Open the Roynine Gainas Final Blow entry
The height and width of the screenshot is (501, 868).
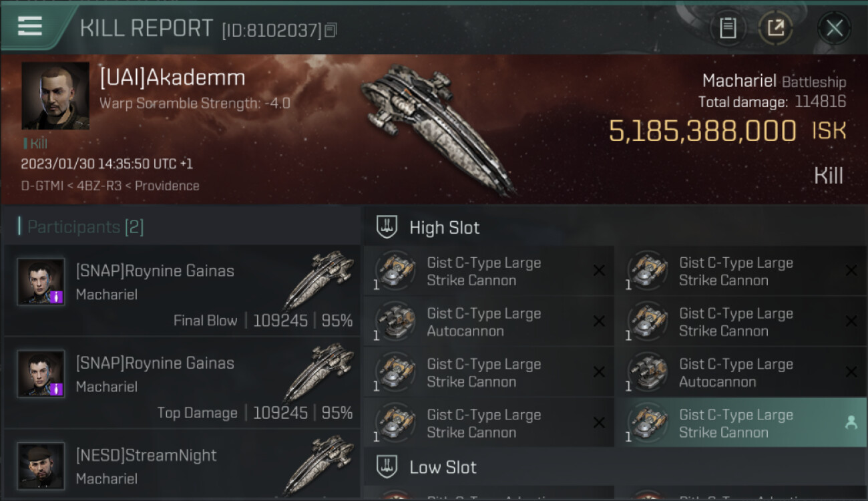point(182,290)
